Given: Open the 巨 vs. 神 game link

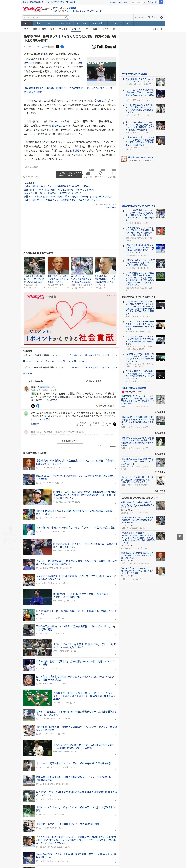Looking at the screenshot, I should (27, 361).
